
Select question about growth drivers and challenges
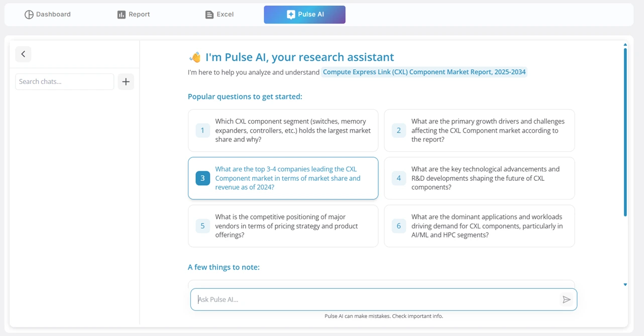479,130
